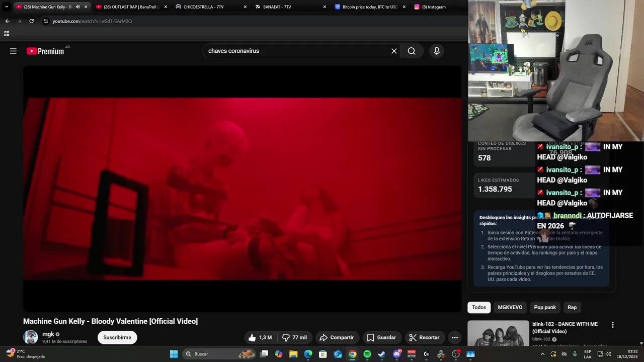The width and height of the screenshot is (644, 362).
Task: Click the YouTube Premium logo
Action: click(x=46, y=51)
